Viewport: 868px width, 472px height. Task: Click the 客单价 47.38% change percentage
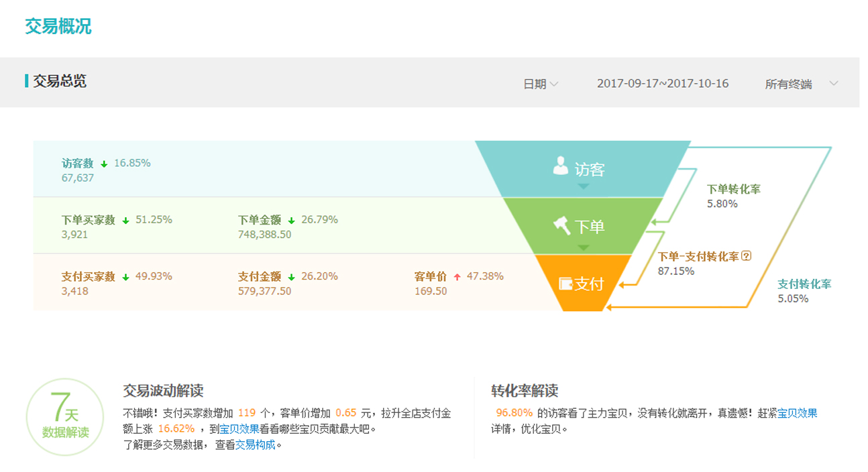coord(485,276)
